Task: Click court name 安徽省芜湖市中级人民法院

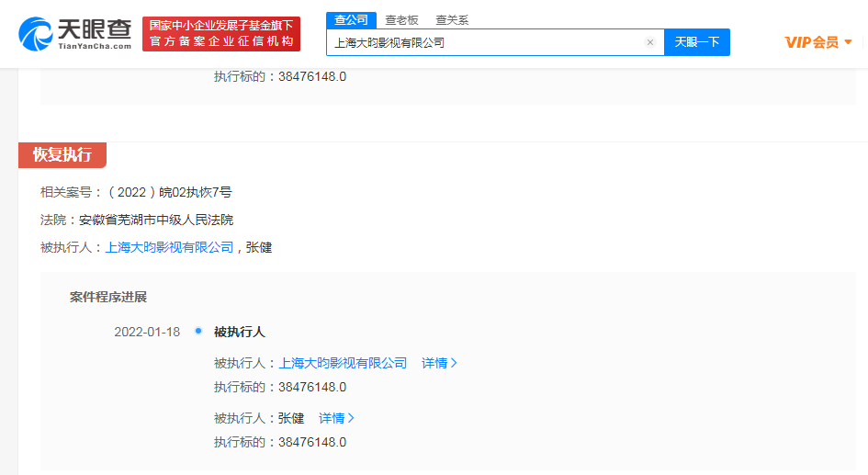Action: pyautogui.click(x=156, y=220)
